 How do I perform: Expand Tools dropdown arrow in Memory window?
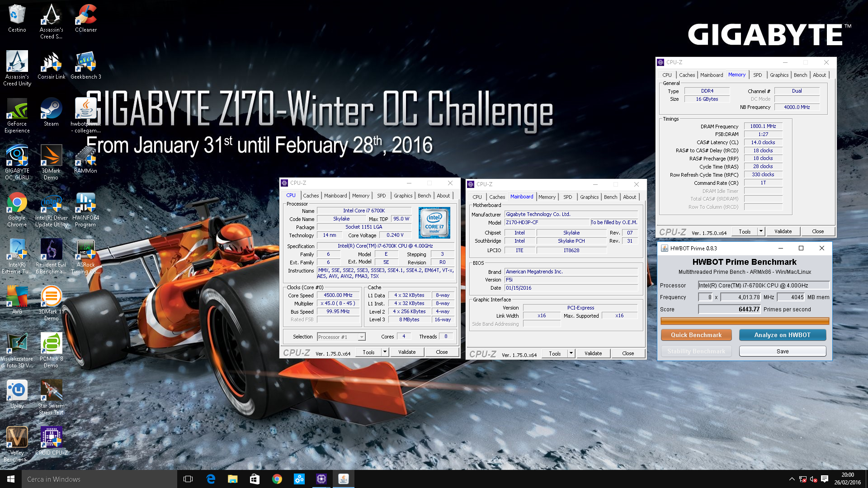(x=761, y=231)
